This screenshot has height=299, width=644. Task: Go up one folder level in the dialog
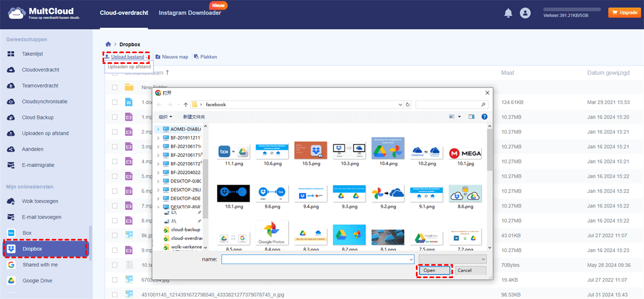coord(186,105)
